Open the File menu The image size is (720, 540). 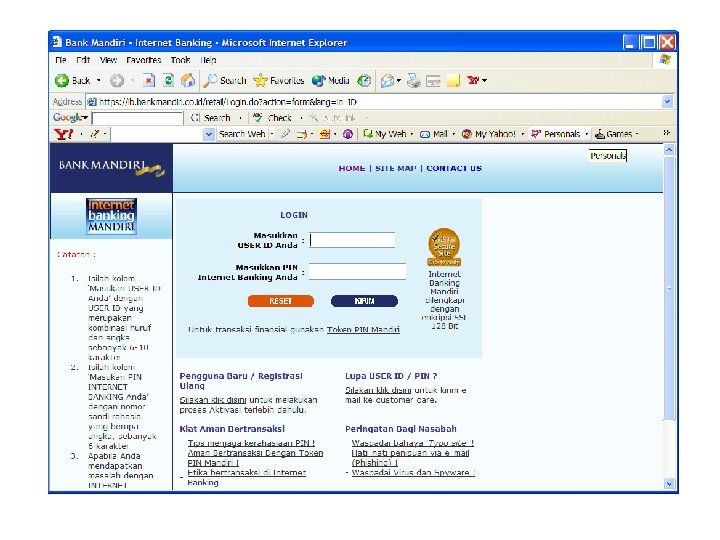pos(61,60)
